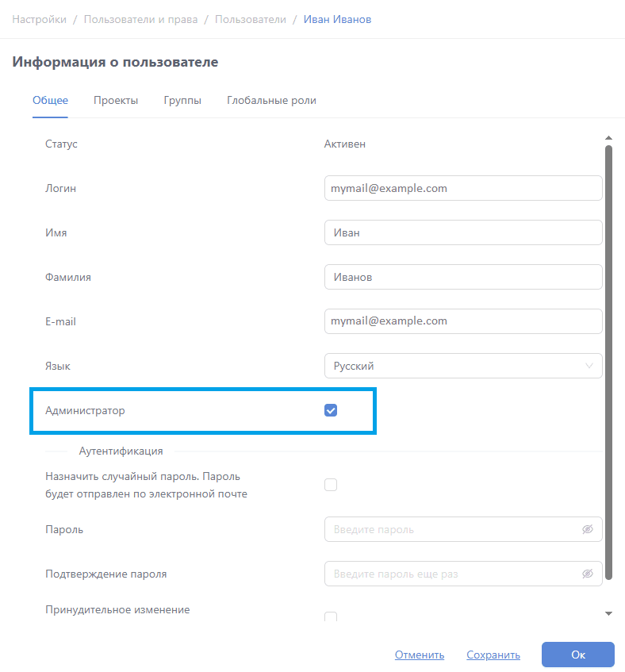This screenshot has width=625, height=672.
Task: Tick the Принудительное изменение checkbox
Action: (331, 617)
